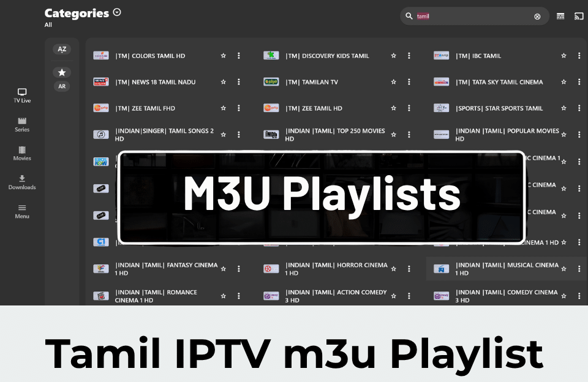The image size is (588, 382).
Task: Open options for TATA SKY TAMIL CINEMA
Action: tap(579, 81)
